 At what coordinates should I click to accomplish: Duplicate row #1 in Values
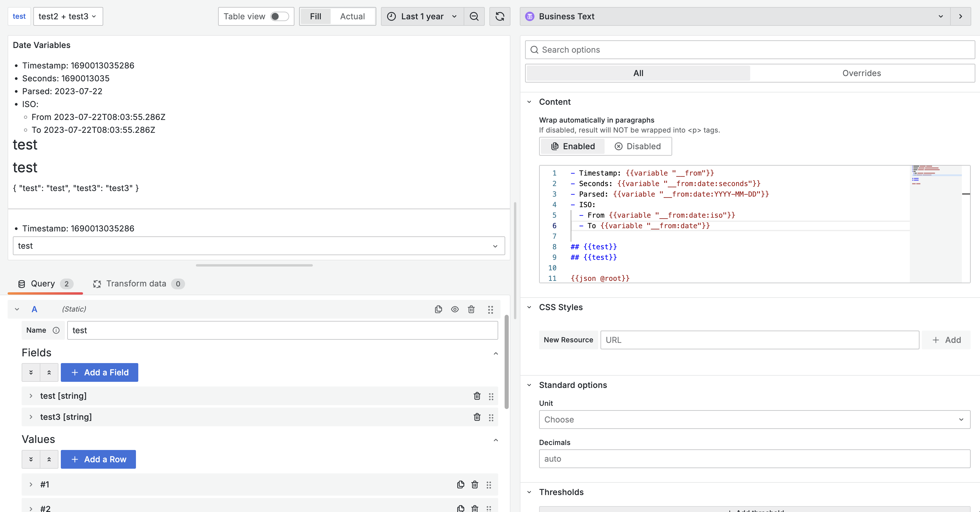tap(460, 484)
